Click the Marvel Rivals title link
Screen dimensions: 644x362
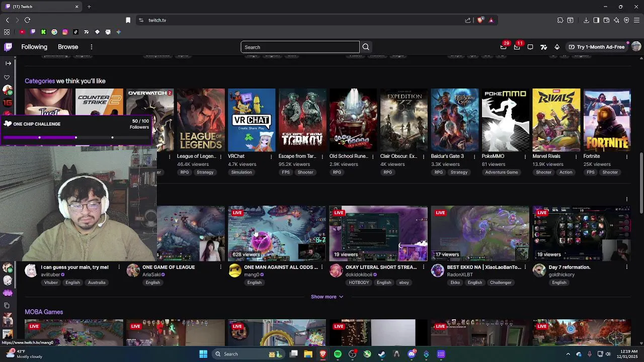click(546, 156)
